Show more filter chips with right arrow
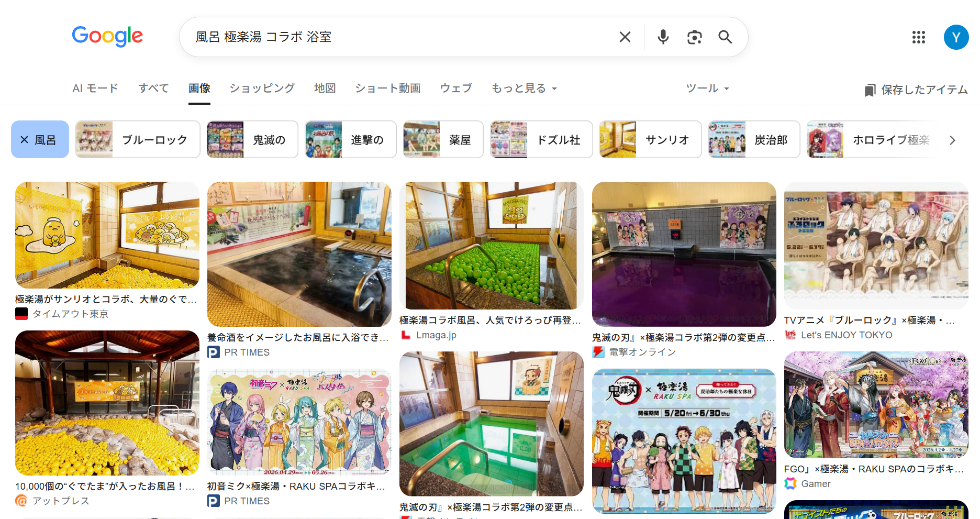 pyautogui.click(x=952, y=140)
